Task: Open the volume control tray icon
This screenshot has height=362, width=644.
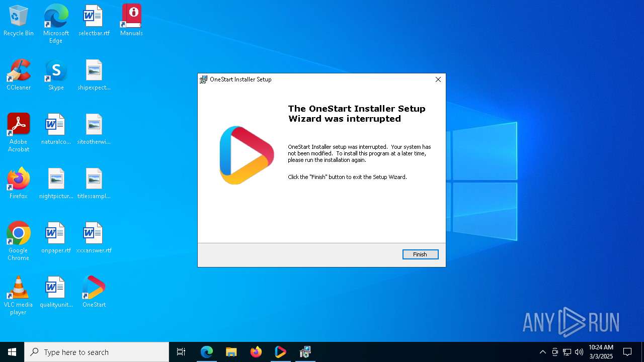Action: [x=579, y=352]
